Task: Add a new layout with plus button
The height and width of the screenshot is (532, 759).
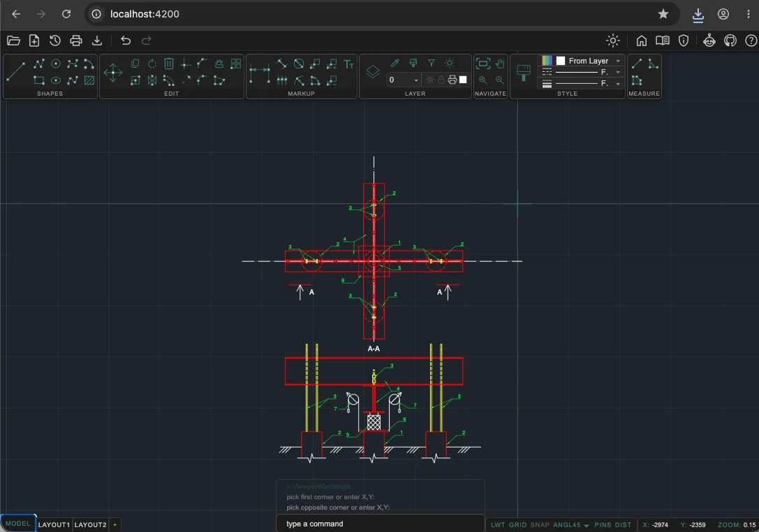Action: coord(115,525)
